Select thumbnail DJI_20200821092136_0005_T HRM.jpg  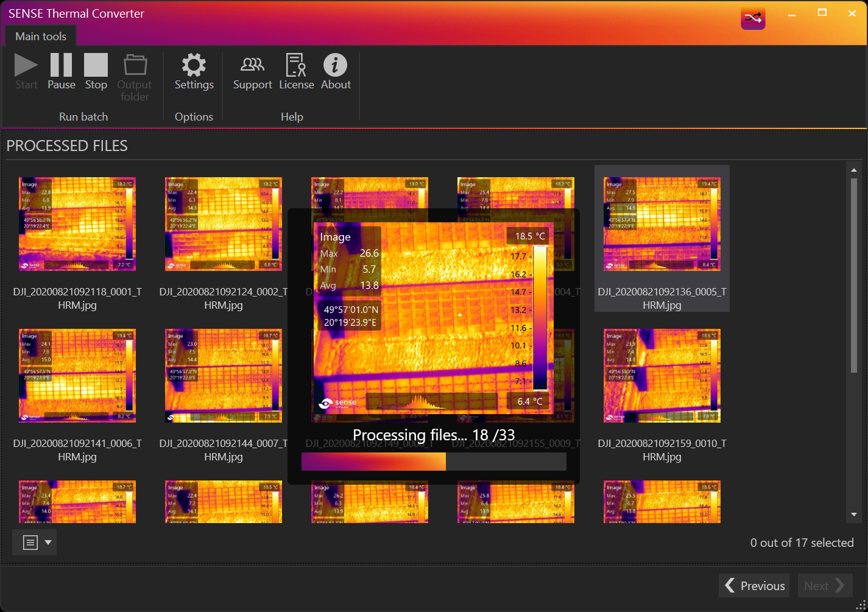[x=662, y=225]
